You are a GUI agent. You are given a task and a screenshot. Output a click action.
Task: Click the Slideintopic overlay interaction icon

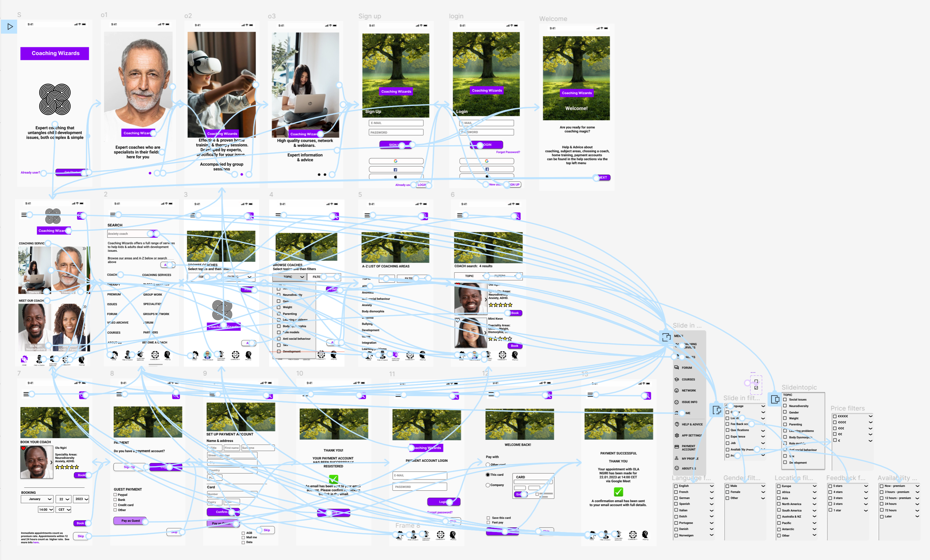point(775,399)
